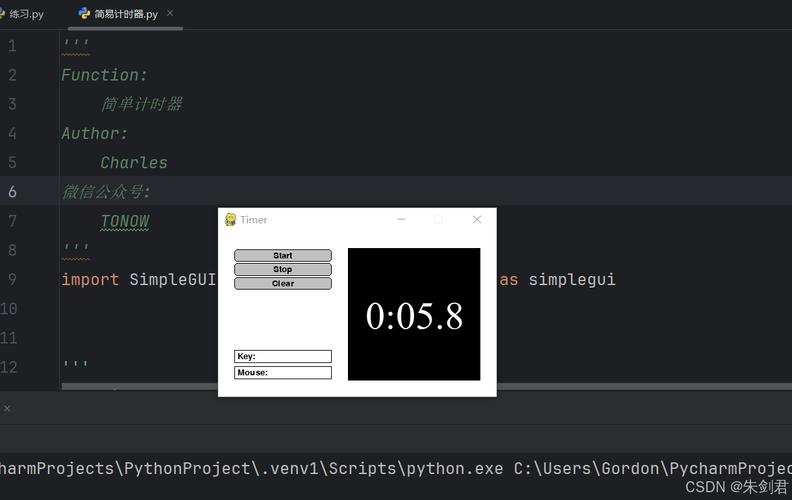Click the word 'Function:' on line 2
Image resolution: width=792 pixels, height=500 pixels.
click(105, 75)
